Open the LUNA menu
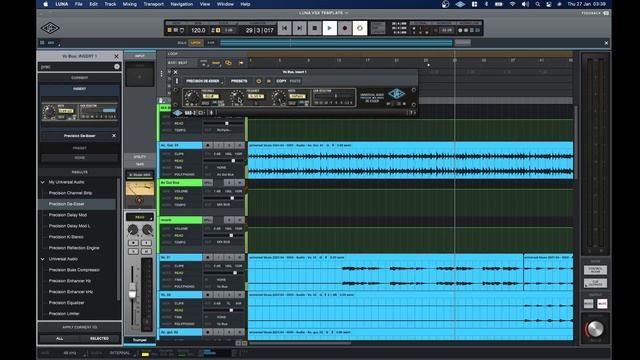 click(x=62, y=4)
